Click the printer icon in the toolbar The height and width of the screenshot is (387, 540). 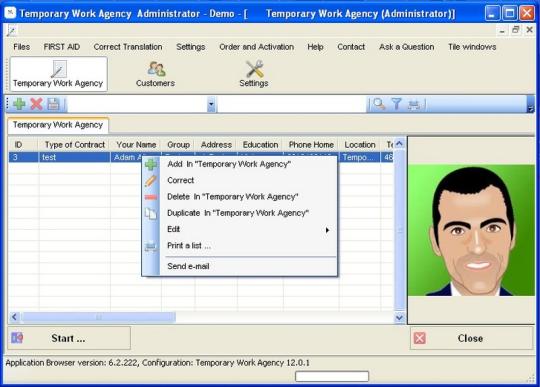pyautogui.click(x=414, y=104)
